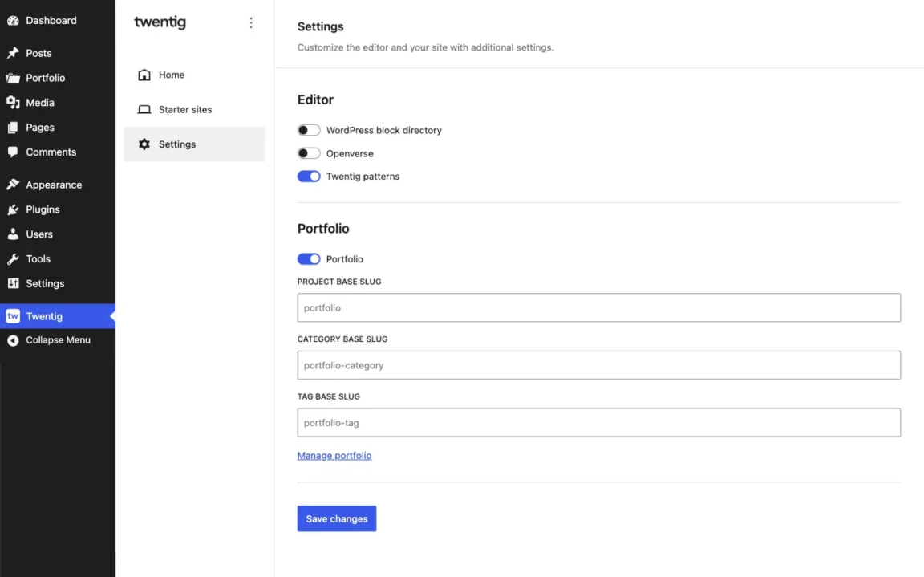Screen dimensions: 924x577
Task: Switch to the Starter sites section
Action: (x=184, y=109)
